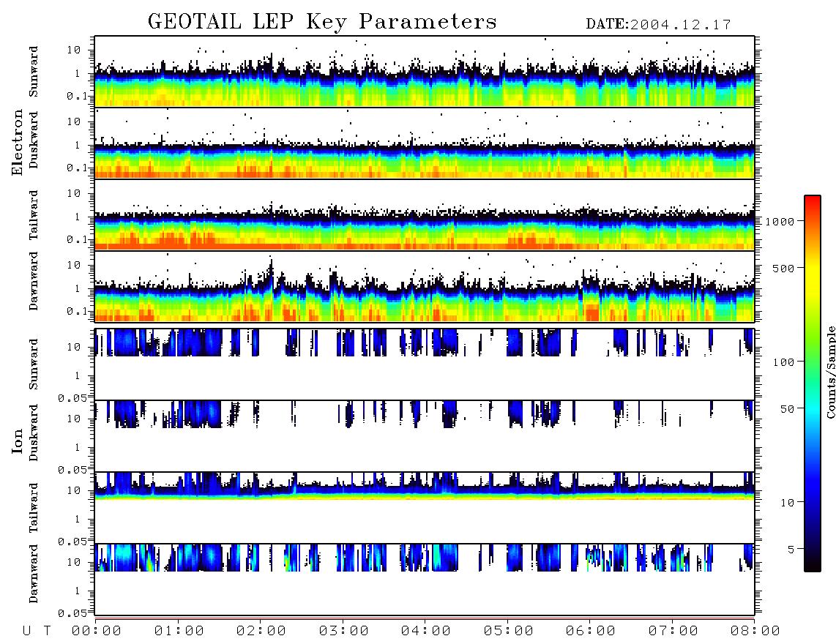The image size is (836, 644).
Task: Click inside the Electron Sunward spectrogram panel
Action: [425, 72]
